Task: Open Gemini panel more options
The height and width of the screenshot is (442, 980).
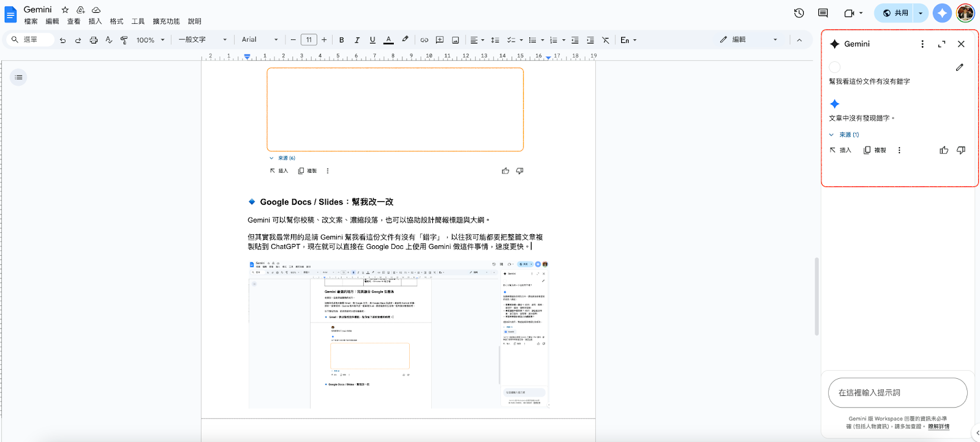Action: tap(922, 44)
